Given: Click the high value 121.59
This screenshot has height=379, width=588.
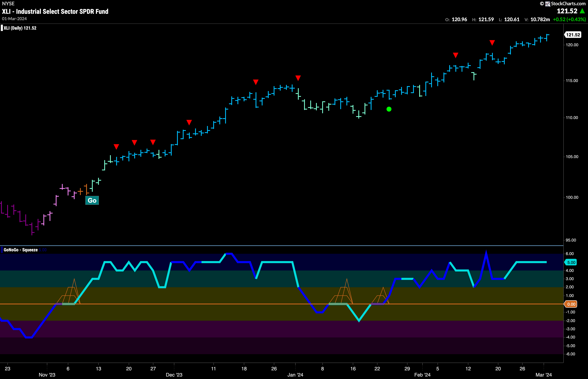Looking at the screenshot, I should point(486,20).
